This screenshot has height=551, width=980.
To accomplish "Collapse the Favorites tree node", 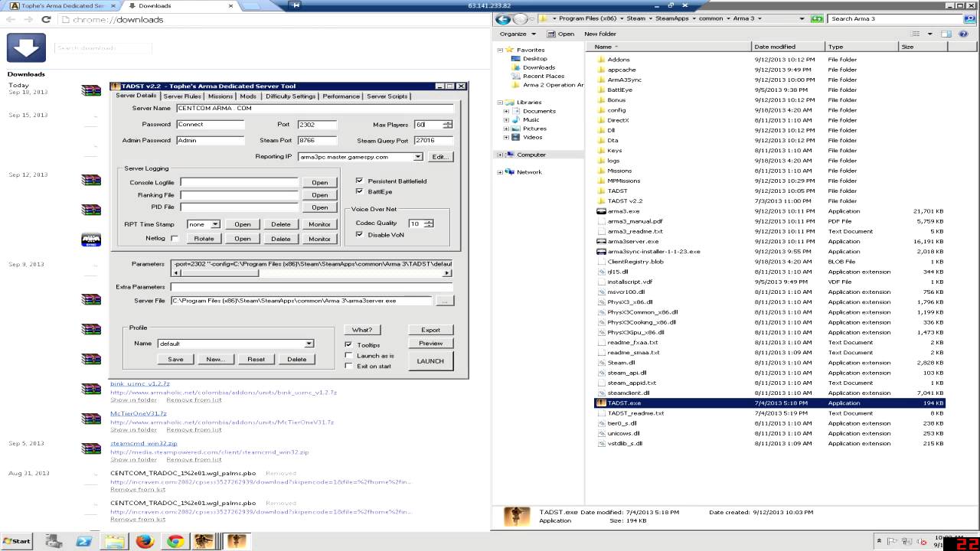I will [500, 50].
